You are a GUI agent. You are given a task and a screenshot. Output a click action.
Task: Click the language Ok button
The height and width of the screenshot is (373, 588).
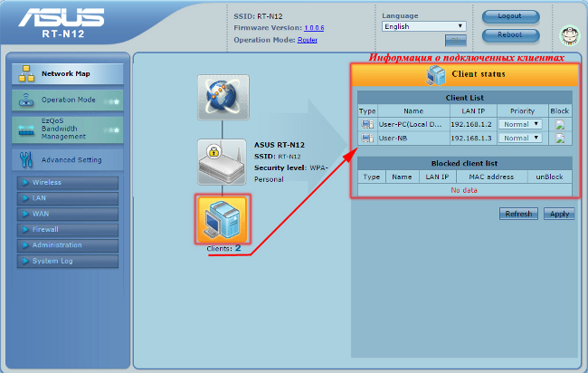[456, 41]
